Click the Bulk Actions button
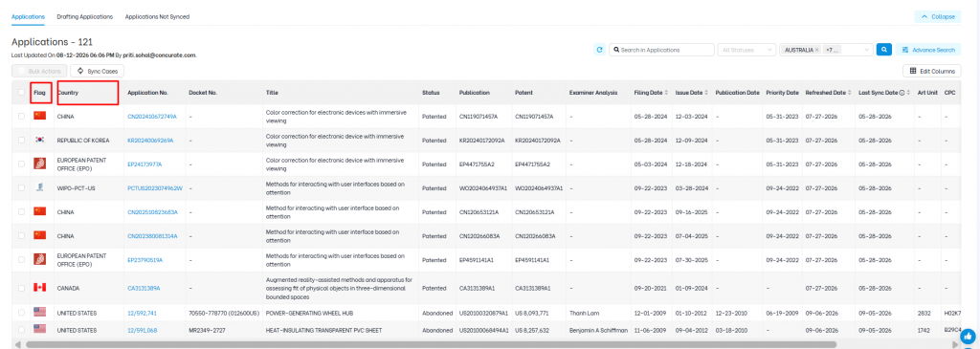 click(x=39, y=71)
